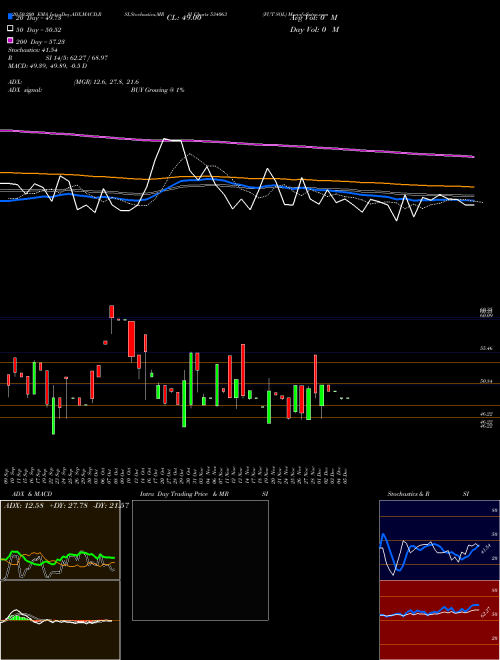
Task: Open the empty intraday trading price panel
Action: tap(200, 560)
